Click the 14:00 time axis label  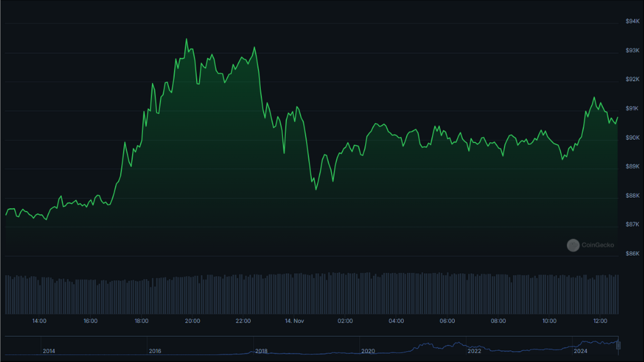tap(39, 321)
